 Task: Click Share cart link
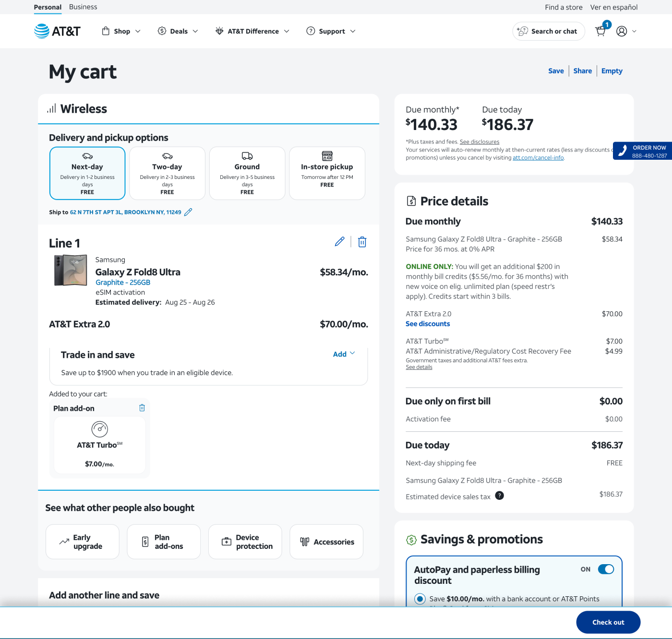pos(583,71)
